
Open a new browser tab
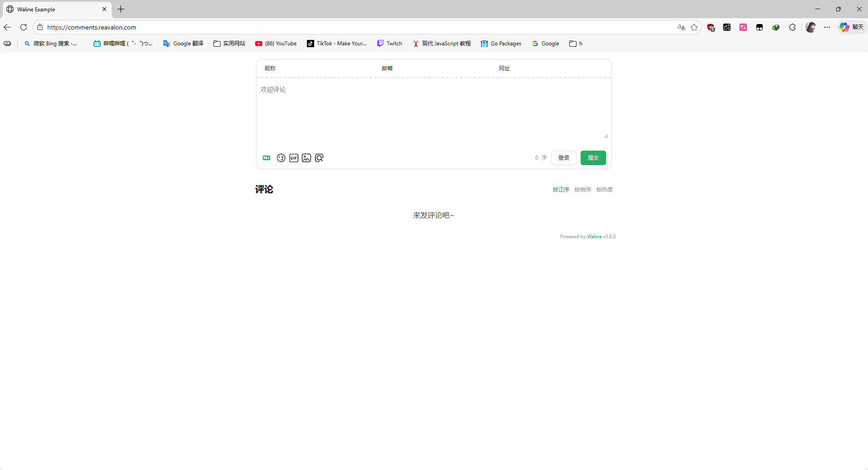click(121, 9)
